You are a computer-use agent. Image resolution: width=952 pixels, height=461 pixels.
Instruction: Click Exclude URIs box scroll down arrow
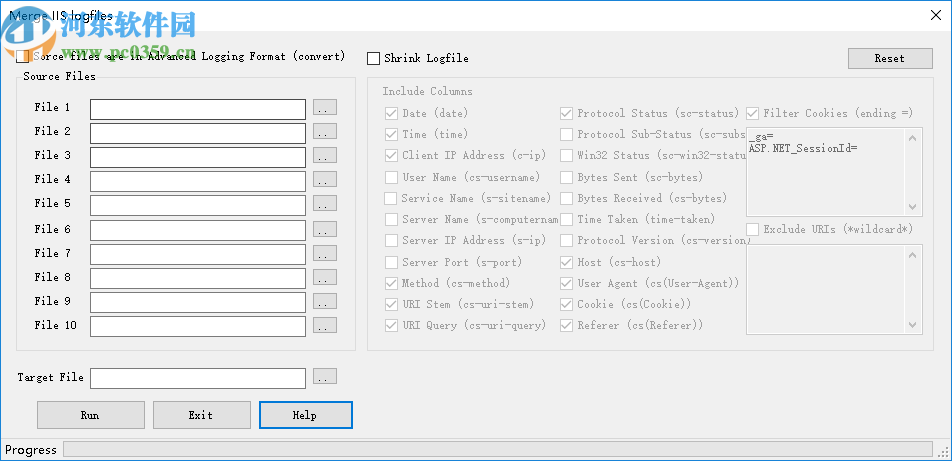pyautogui.click(x=913, y=325)
